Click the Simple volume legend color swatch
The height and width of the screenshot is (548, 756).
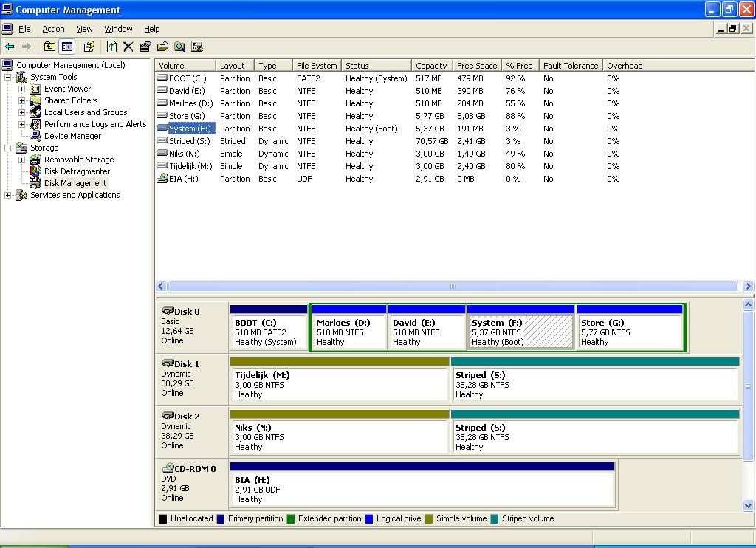pyautogui.click(x=429, y=519)
